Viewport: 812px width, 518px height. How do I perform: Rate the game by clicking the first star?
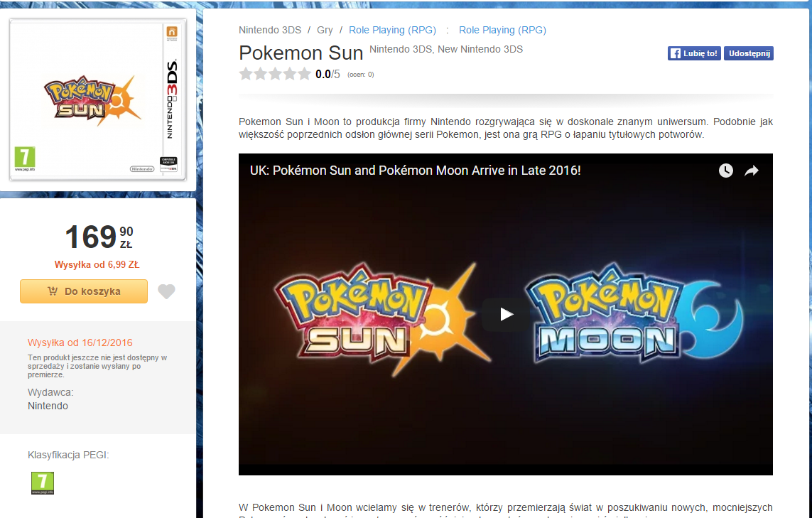[x=246, y=73]
